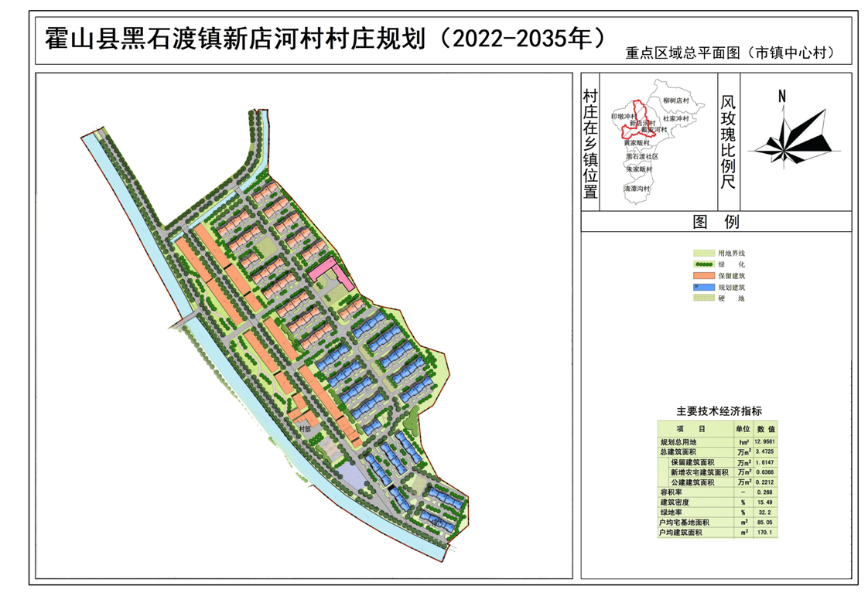Click the 风玫瑰比例尺 vertical heading

coord(728,143)
